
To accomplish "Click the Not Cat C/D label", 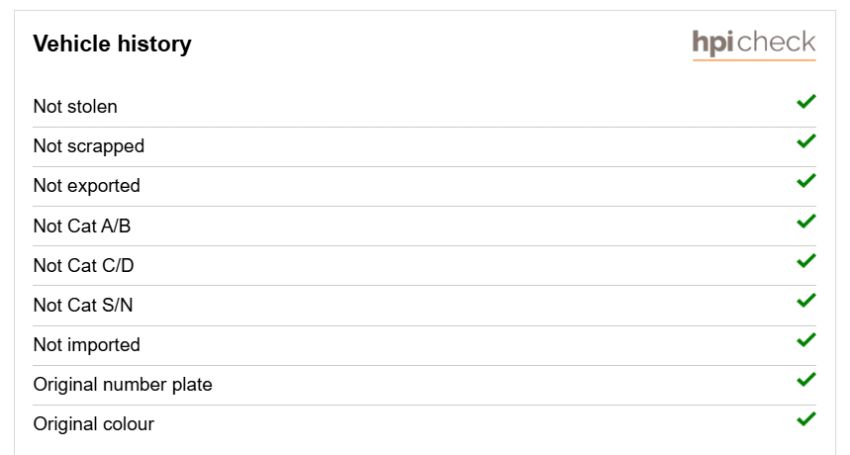I will click(x=83, y=265).
